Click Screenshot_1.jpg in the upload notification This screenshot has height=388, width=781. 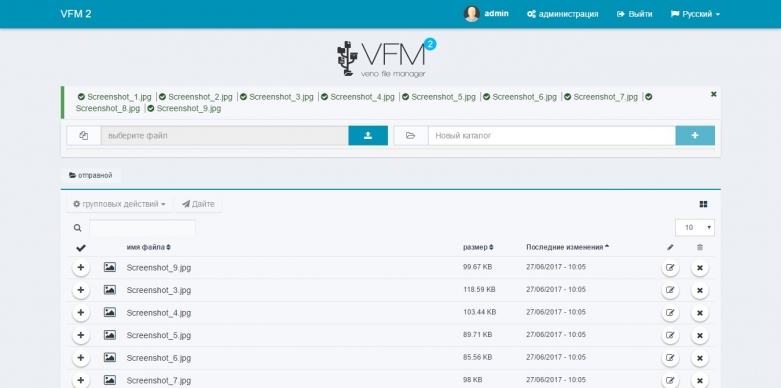click(x=119, y=97)
